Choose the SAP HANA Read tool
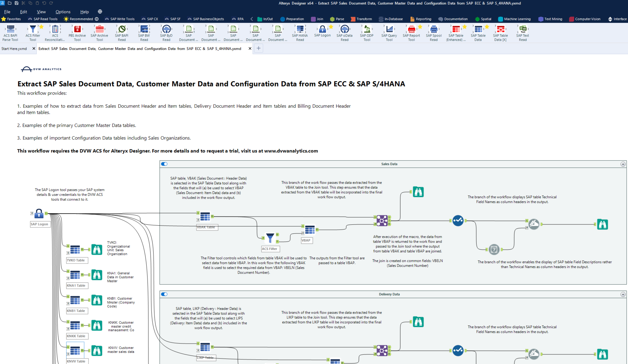The image size is (628, 364). [x=300, y=29]
